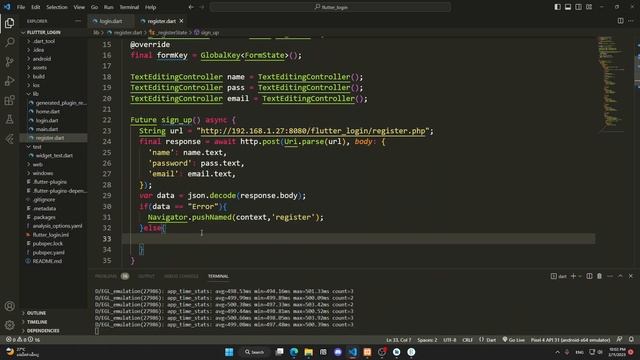The width and height of the screenshot is (640, 360).
Task: Click the notifications bell in status bar
Action: [631, 340]
